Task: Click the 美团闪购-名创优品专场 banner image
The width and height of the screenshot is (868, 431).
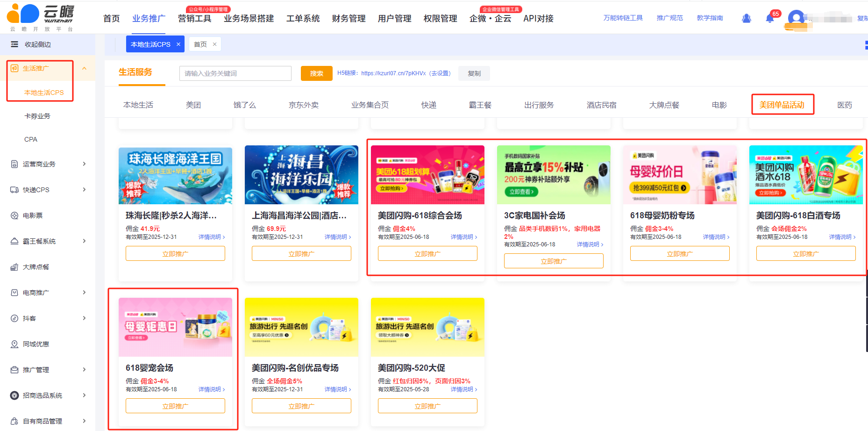Action: (x=301, y=327)
